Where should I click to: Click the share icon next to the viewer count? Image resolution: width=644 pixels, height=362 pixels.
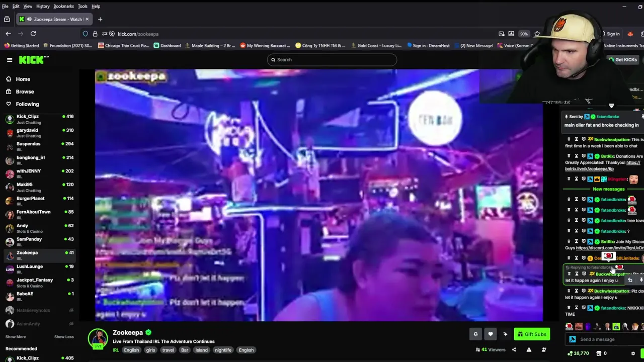tap(514, 350)
